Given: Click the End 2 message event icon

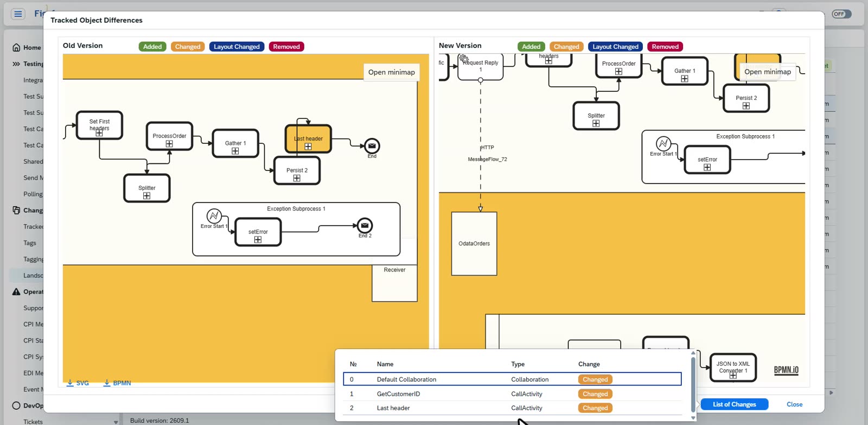Looking at the screenshot, I should coord(365,226).
